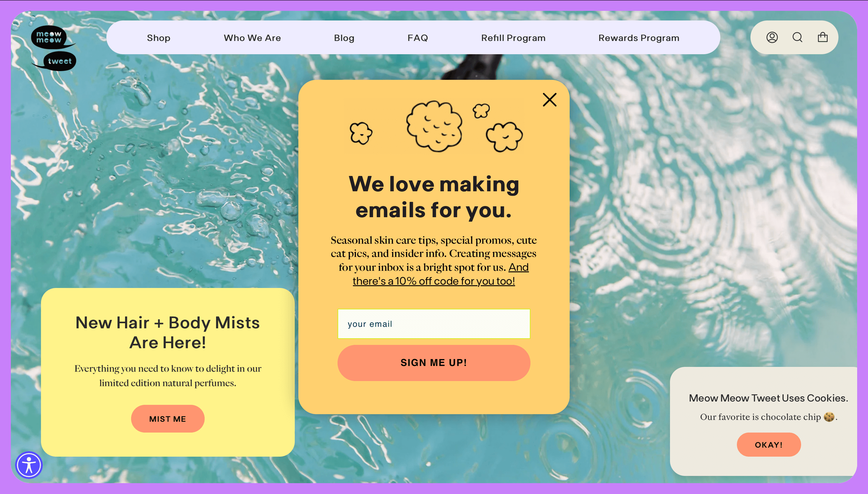Open the Shop menu item
The image size is (868, 494).
[159, 37]
